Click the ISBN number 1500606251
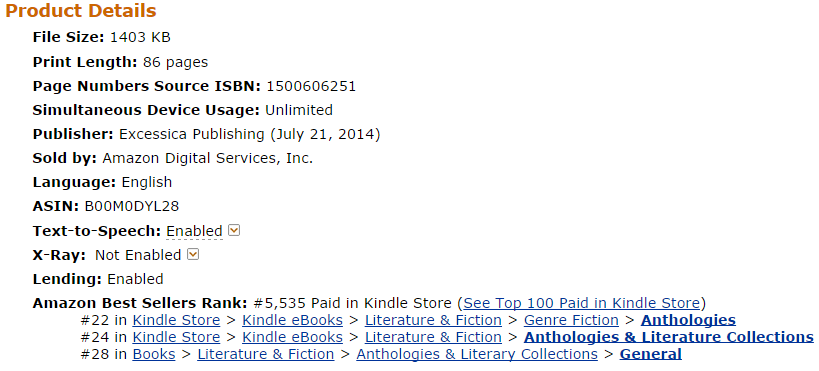819x371 pixels. (311, 86)
